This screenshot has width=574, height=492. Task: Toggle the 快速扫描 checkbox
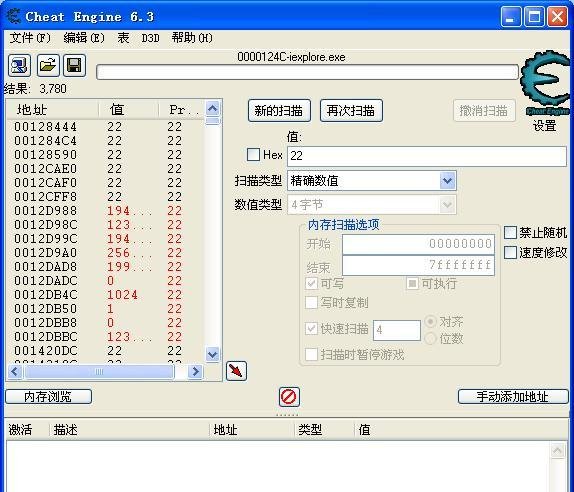[311, 328]
